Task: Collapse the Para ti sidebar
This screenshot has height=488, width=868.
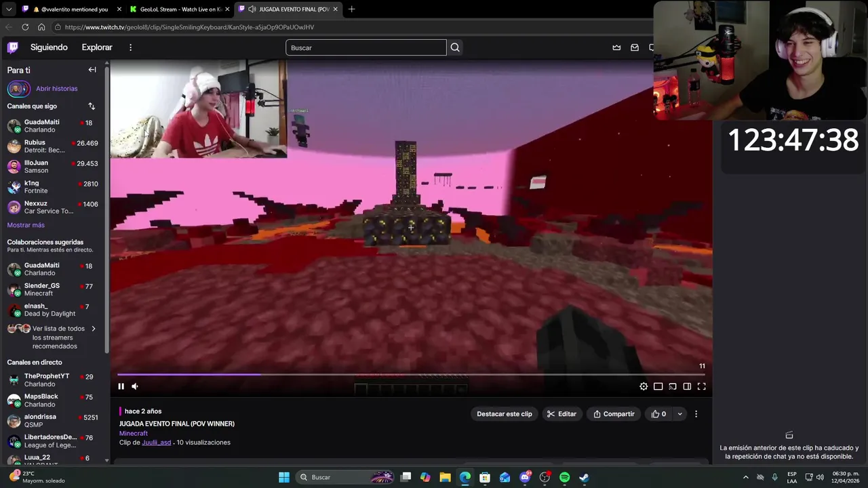Action: 92,70
